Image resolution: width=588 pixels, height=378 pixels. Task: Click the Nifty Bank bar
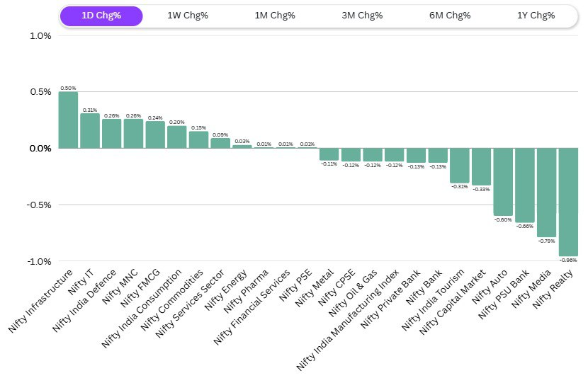coord(438,155)
